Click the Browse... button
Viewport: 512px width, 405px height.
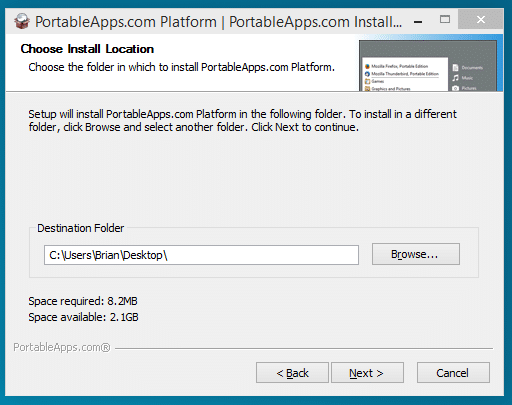click(416, 254)
